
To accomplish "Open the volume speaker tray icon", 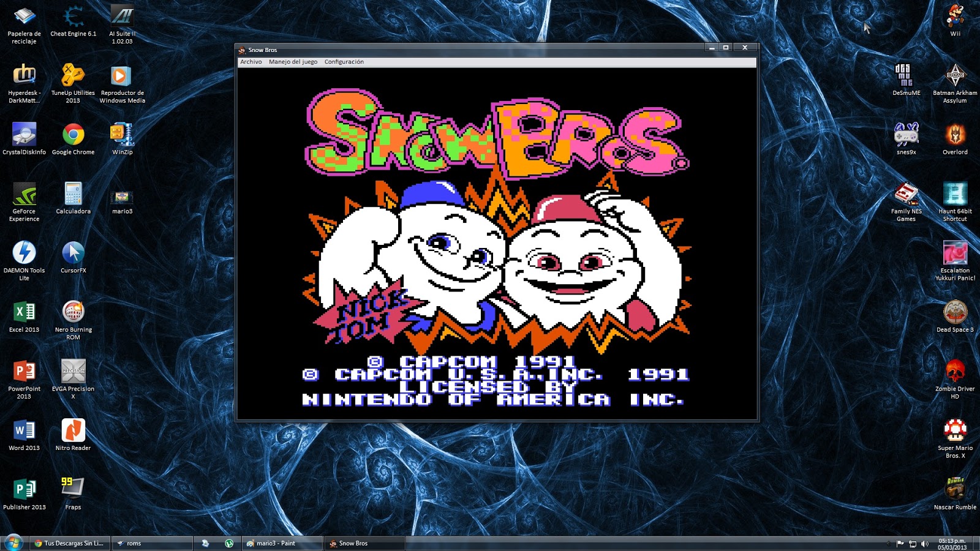I will click(x=925, y=543).
